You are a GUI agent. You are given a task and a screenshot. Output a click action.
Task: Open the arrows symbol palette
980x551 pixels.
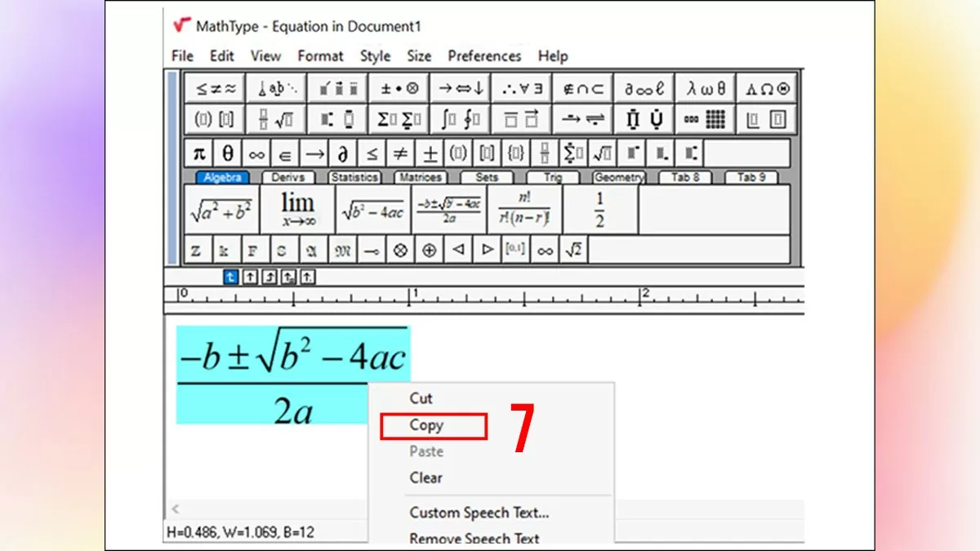pyautogui.click(x=461, y=87)
